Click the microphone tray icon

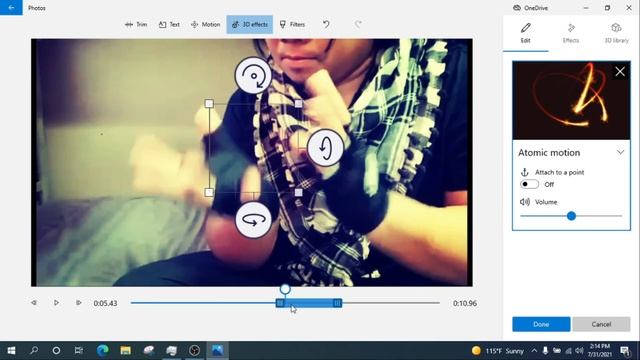tap(545, 351)
